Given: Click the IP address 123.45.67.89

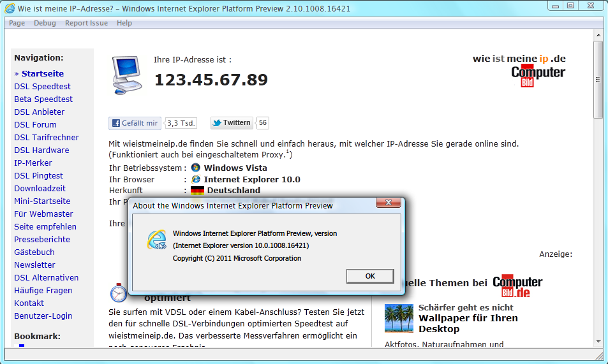Looking at the screenshot, I should point(211,80).
